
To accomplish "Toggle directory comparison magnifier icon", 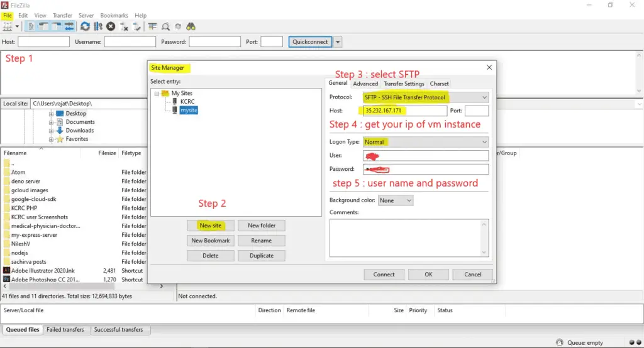I will tap(165, 26).
